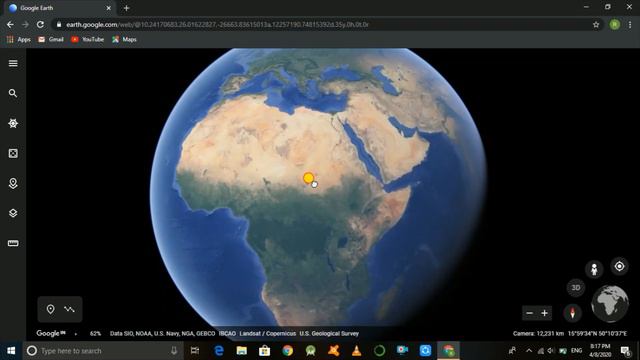
Task: Add a placemark with the pin tool
Action: point(50,309)
